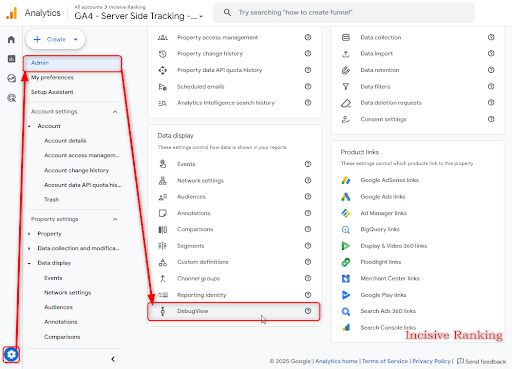Image resolution: width=512 pixels, height=369 pixels.
Task: Open My preferences in sidebar
Action: pyautogui.click(x=52, y=77)
